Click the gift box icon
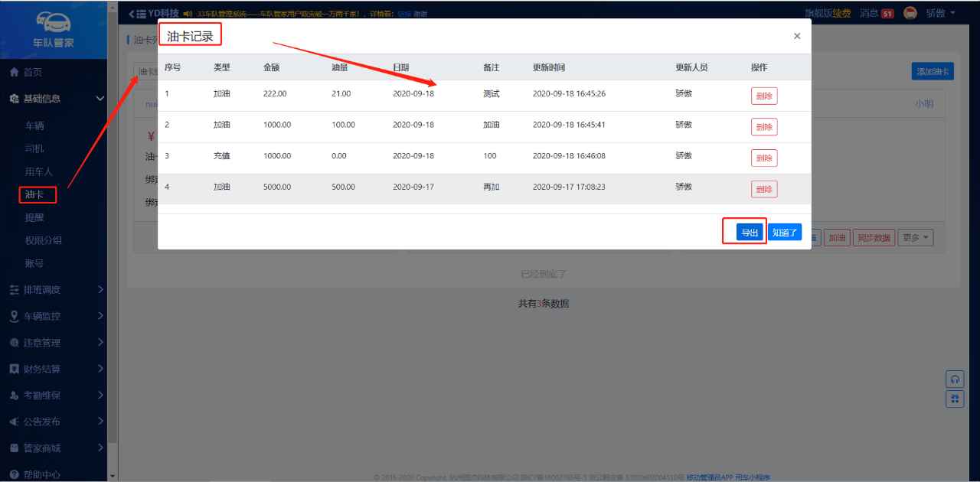This screenshot has width=980, height=482. [x=955, y=399]
